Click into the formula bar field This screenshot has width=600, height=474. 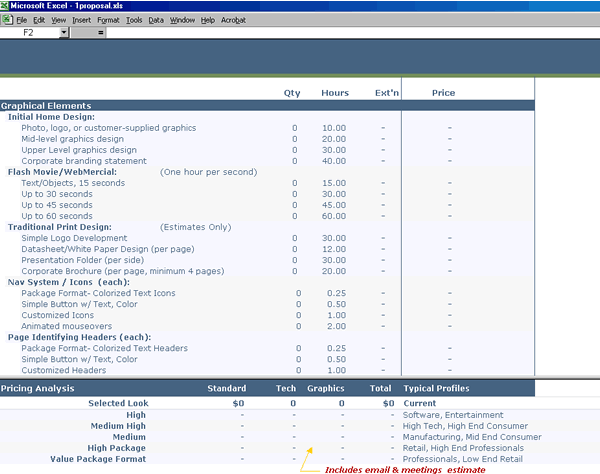pos(352,33)
